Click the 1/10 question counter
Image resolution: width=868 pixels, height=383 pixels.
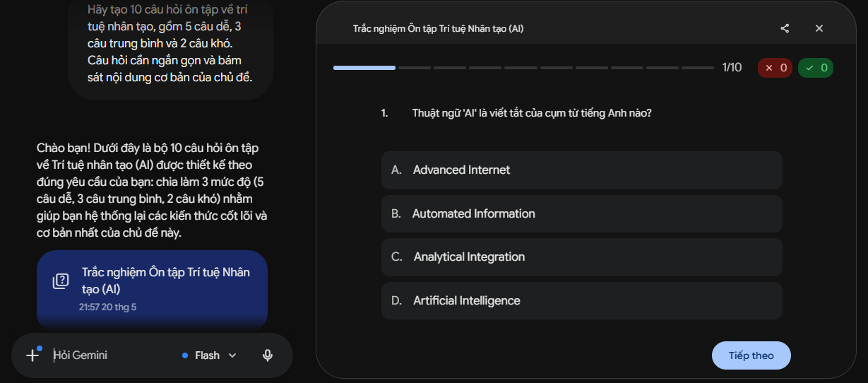click(732, 68)
